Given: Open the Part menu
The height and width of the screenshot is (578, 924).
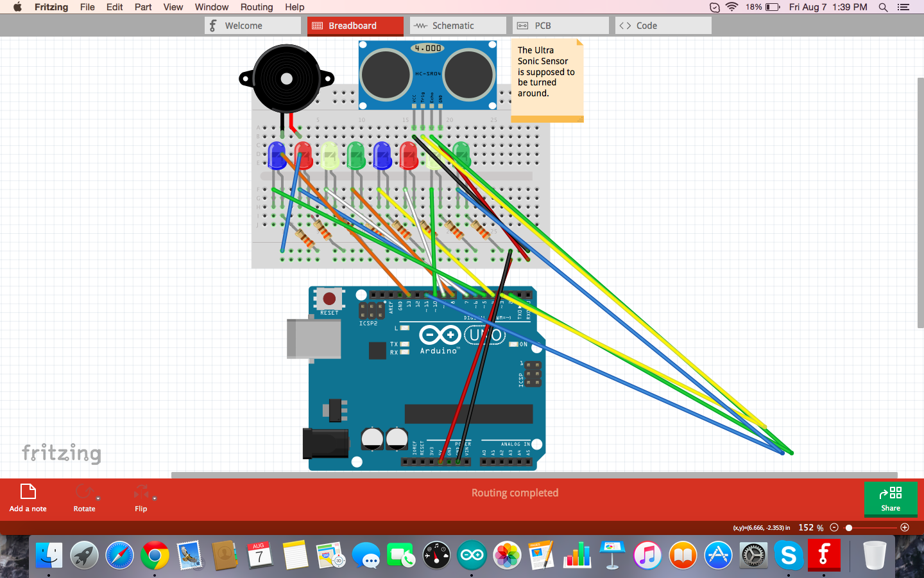Looking at the screenshot, I should click(x=142, y=7).
